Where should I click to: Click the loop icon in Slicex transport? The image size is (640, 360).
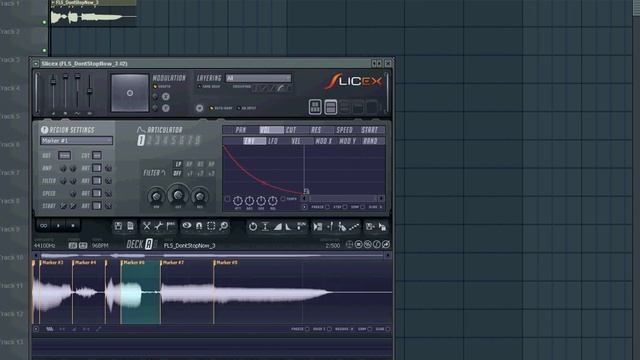click(44, 226)
